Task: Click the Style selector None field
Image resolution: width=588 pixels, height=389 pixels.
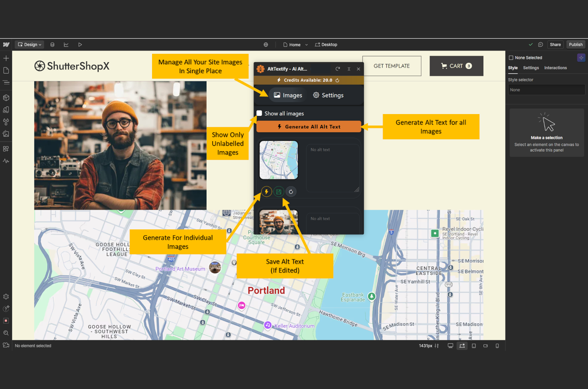Action: coord(546,90)
